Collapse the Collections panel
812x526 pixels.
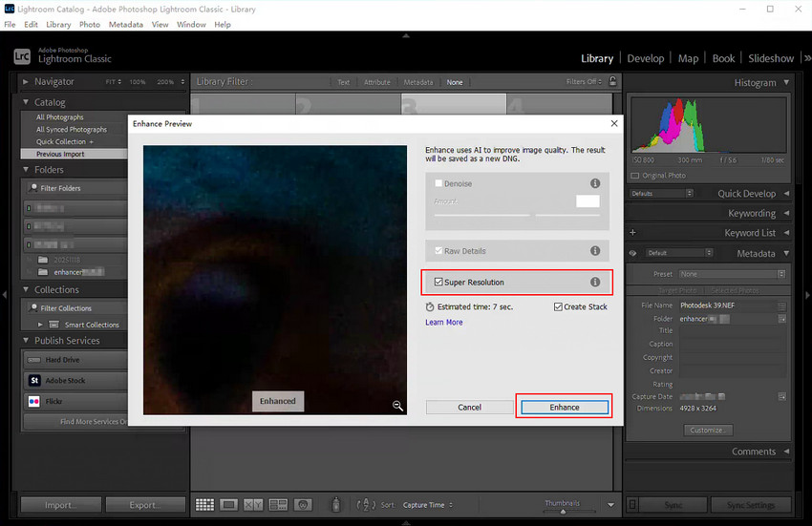[x=26, y=289]
